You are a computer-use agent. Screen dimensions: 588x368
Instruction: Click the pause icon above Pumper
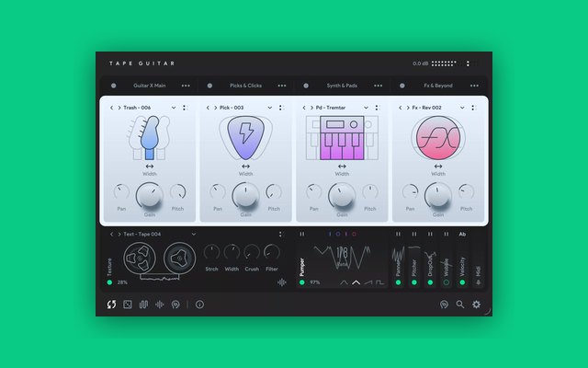point(302,234)
